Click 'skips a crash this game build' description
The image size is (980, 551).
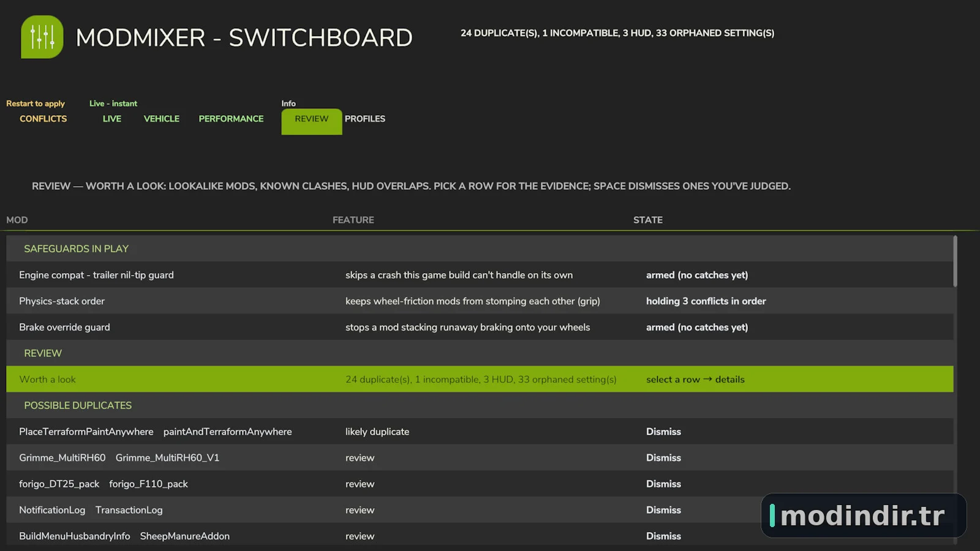(459, 275)
